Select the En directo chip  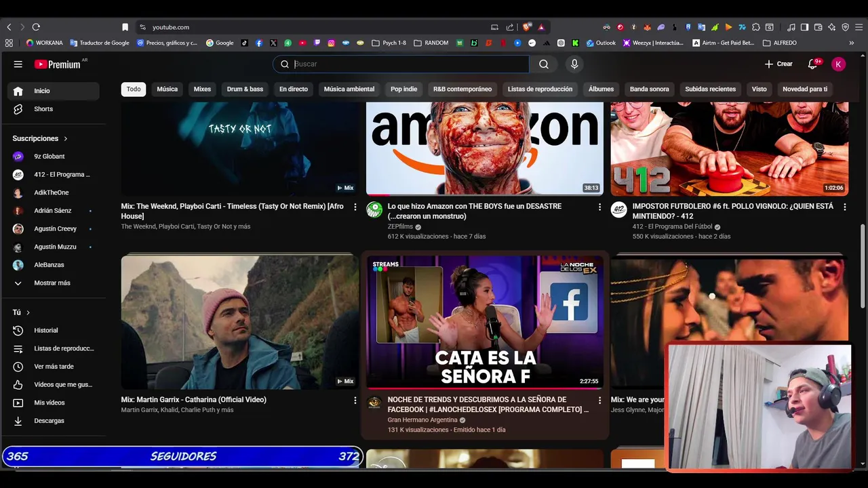(x=294, y=89)
